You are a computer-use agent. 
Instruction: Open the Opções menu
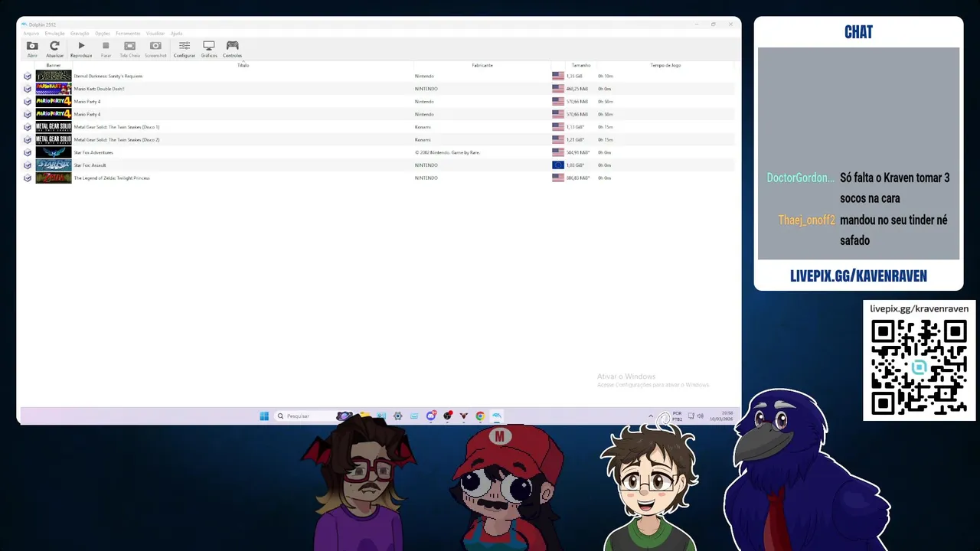pyautogui.click(x=103, y=34)
